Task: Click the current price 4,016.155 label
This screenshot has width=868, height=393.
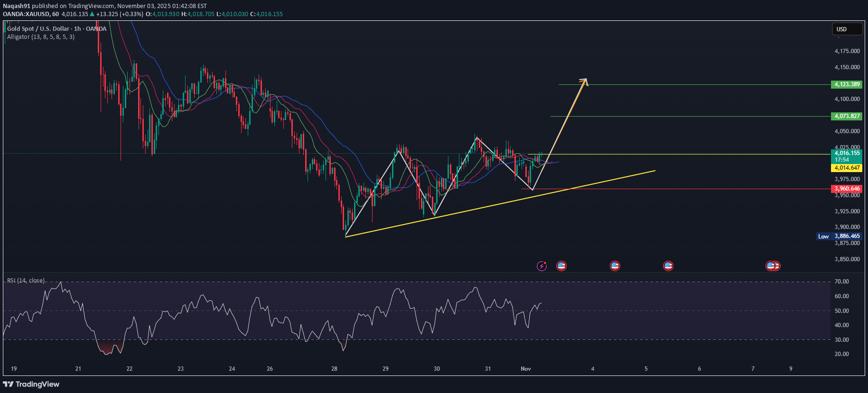Action: 847,153
